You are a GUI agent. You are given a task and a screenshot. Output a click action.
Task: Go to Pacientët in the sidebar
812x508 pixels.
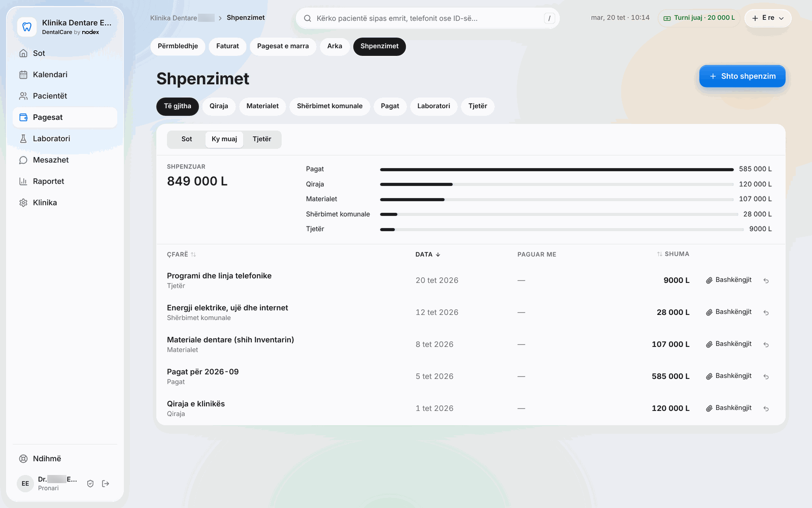point(65,96)
